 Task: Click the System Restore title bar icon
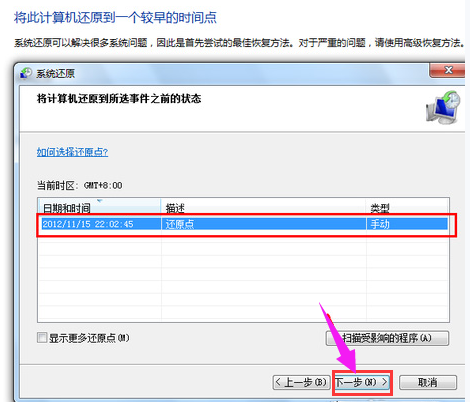click(26, 73)
